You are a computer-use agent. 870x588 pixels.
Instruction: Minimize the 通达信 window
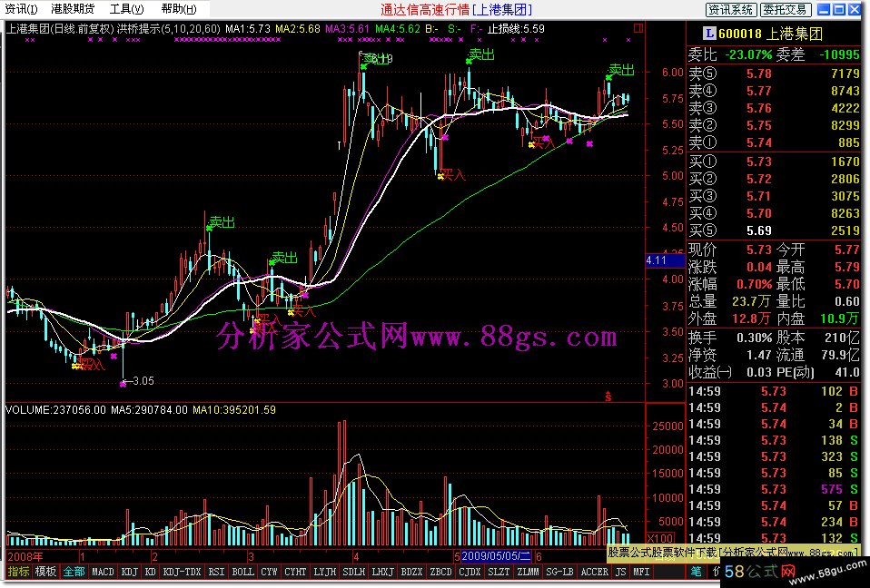[824, 9]
